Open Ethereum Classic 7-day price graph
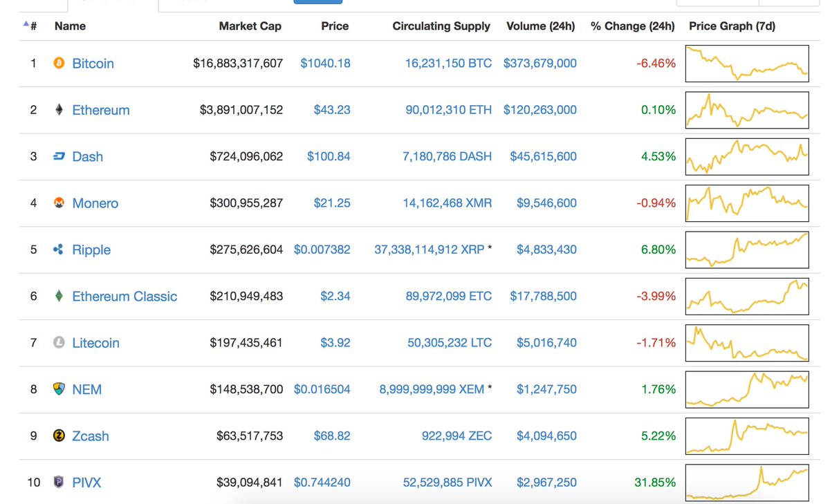 pos(747,296)
